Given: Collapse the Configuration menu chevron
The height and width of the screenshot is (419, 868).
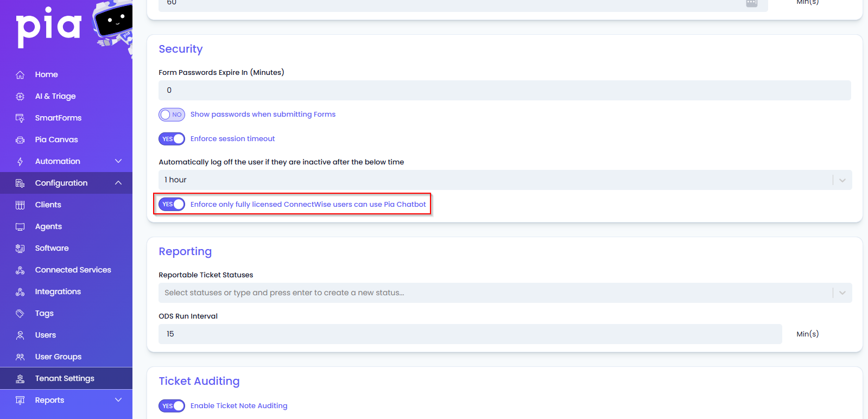Looking at the screenshot, I should coord(118,183).
